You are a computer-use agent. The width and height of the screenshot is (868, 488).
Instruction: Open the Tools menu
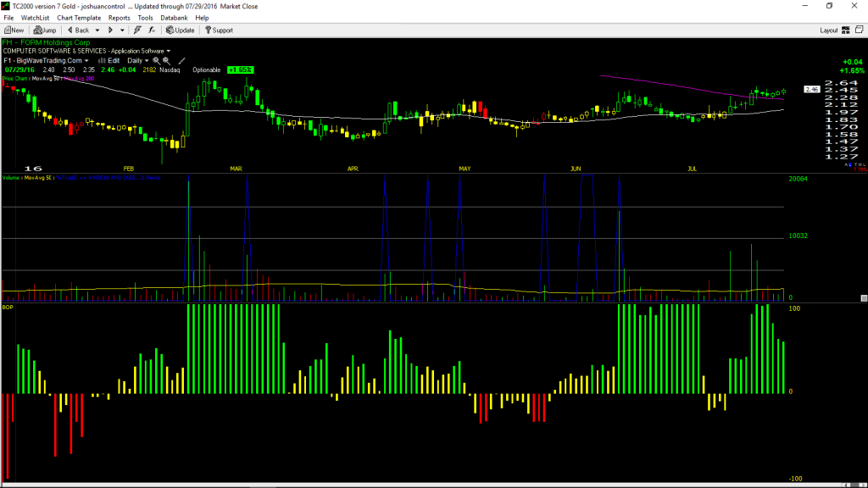coord(145,18)
